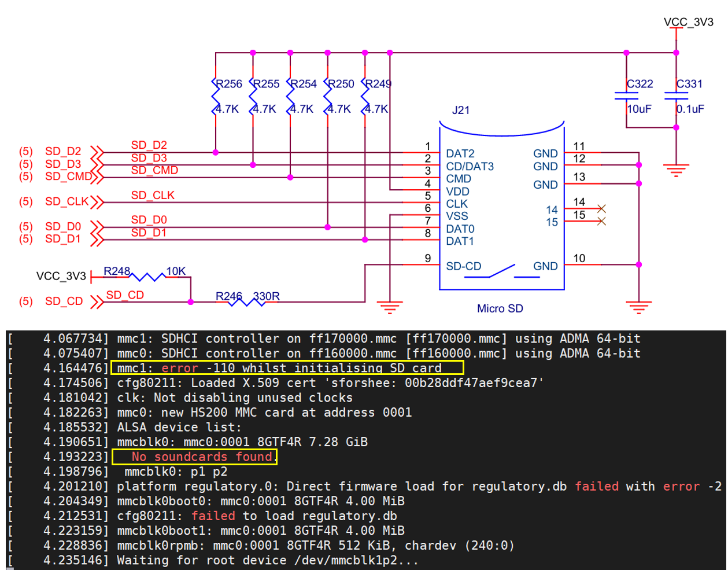Click the ground symbol under C331
The width and height of the screenshot is (728, 570).
[676, 170]
